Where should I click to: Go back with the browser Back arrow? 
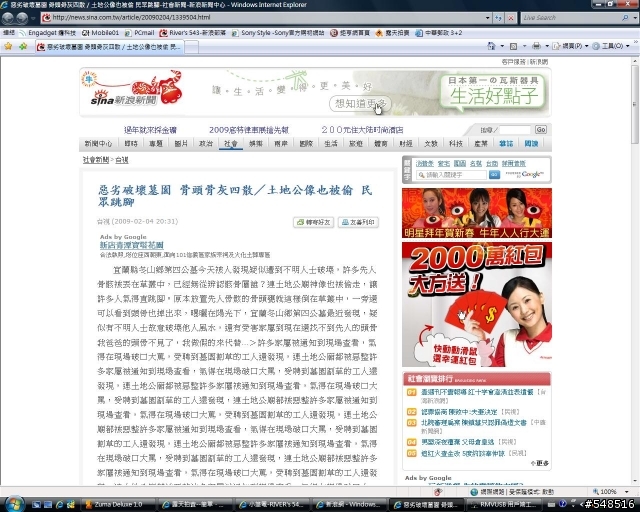pyautogui.click(x=8, y=18)
